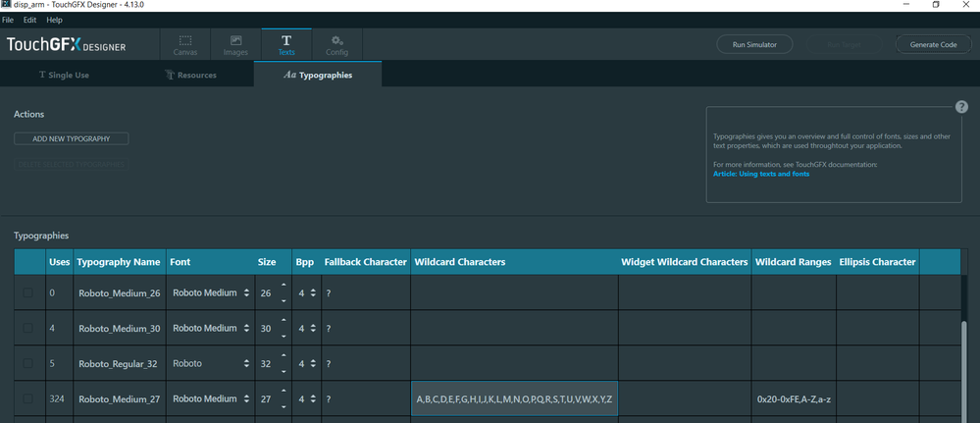The image size is (980, 423).
Task: Click the Typography Name column header
Action: [119, 262]
